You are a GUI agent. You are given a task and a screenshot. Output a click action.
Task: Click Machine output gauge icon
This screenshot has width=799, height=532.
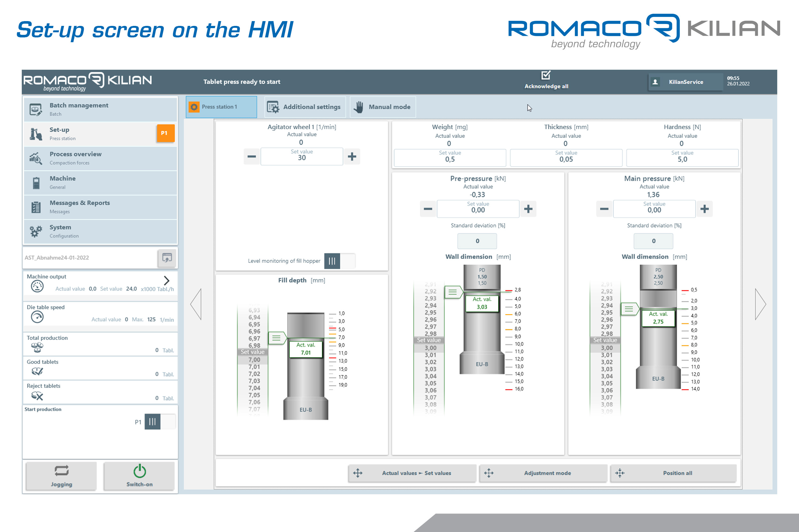[x=37, y=286]
